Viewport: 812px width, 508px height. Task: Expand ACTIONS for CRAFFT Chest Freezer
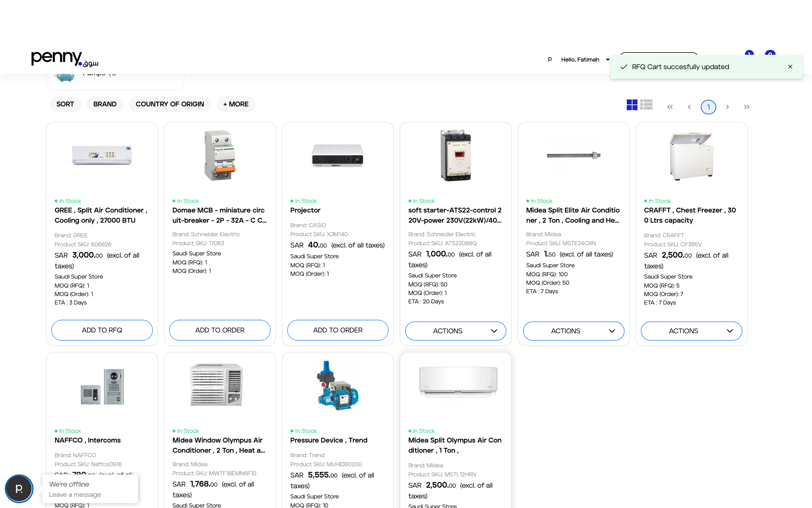coord(691,331)
